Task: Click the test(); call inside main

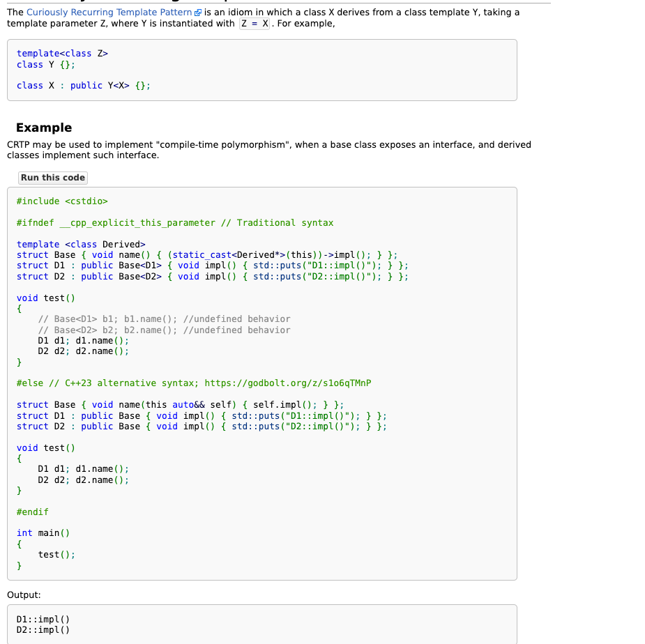Action: click(x=56, y=555)
